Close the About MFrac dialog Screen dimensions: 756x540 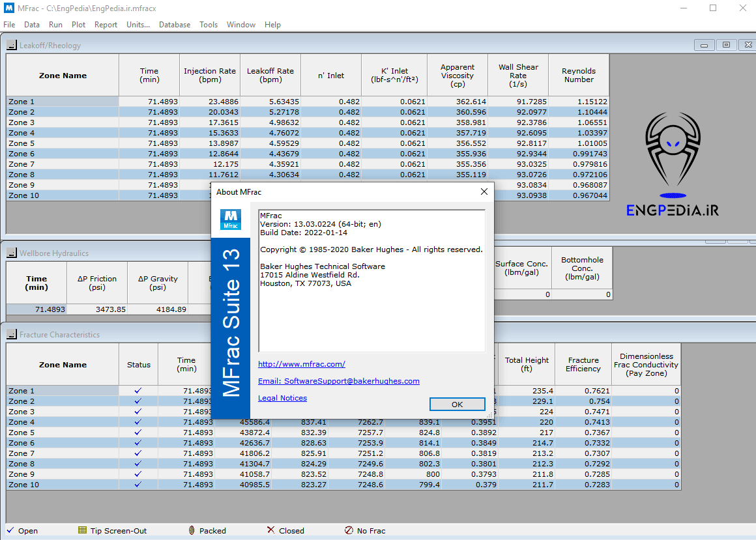(484, 192)
